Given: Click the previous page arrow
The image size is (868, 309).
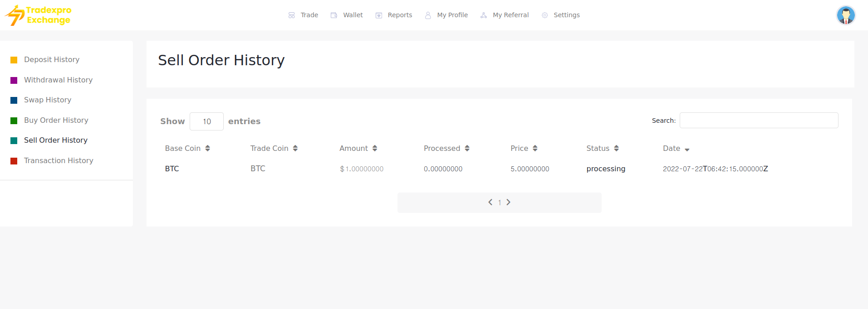Looking at the screenshot, I should tap(490, 202).
